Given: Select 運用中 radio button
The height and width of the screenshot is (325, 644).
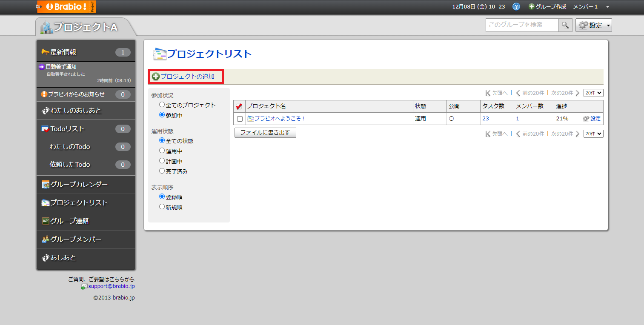Looking at the screenshot, I should tap(162, 151).
